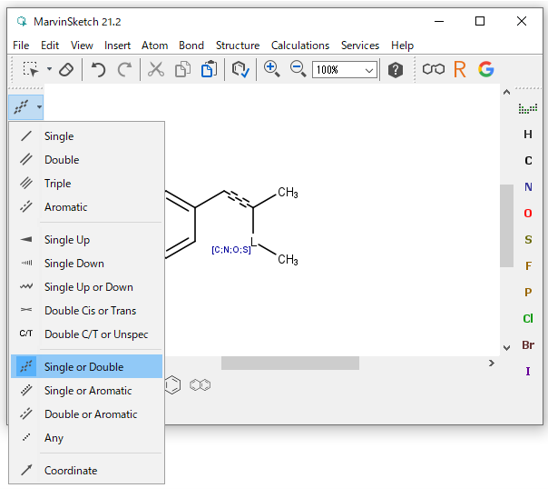Select the Nitrogen N atom button
The height and width of the screenshot is (489, 548).
coord(528,187)
